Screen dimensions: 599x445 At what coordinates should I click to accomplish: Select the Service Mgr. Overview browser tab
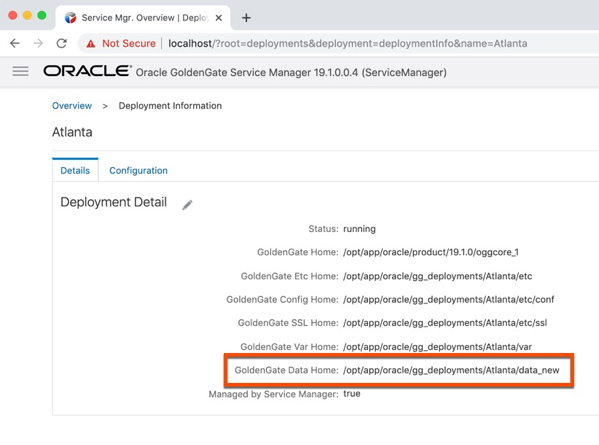pyautogui.click(x=143, y=18)
